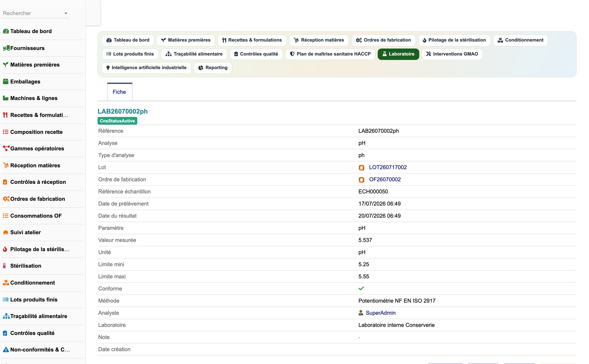
Task: Click the Limite mini value 5.25
Action: click(x=364, y=265)
